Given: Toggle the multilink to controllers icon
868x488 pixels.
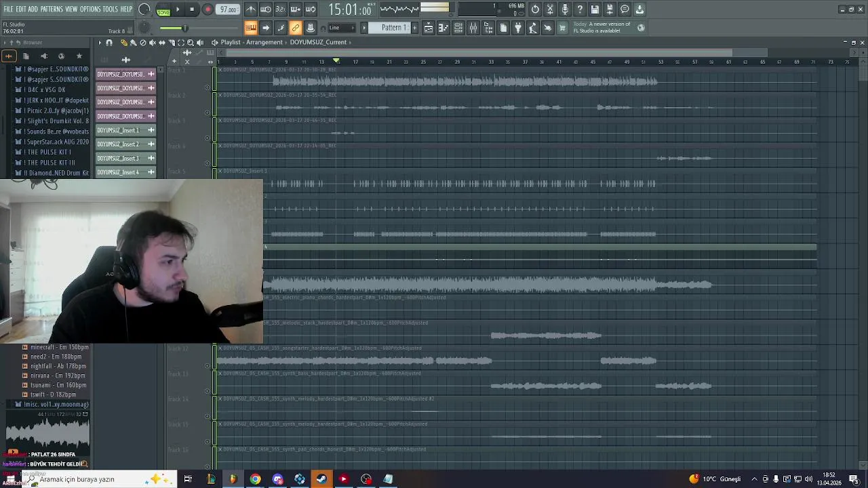Looking at the screenshot, I should pyautogui.click(x=296, y=28).
